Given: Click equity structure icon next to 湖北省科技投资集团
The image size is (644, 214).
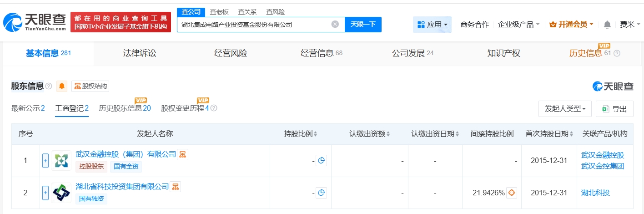Looking at the screenshot, I should [175, 186].
